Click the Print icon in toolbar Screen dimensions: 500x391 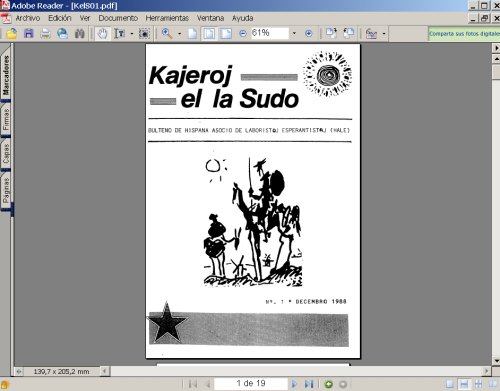point(45,33)
